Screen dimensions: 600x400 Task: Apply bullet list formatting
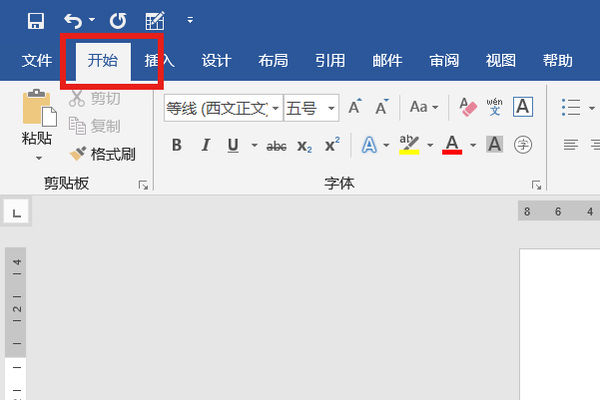[x=571, y=107]
